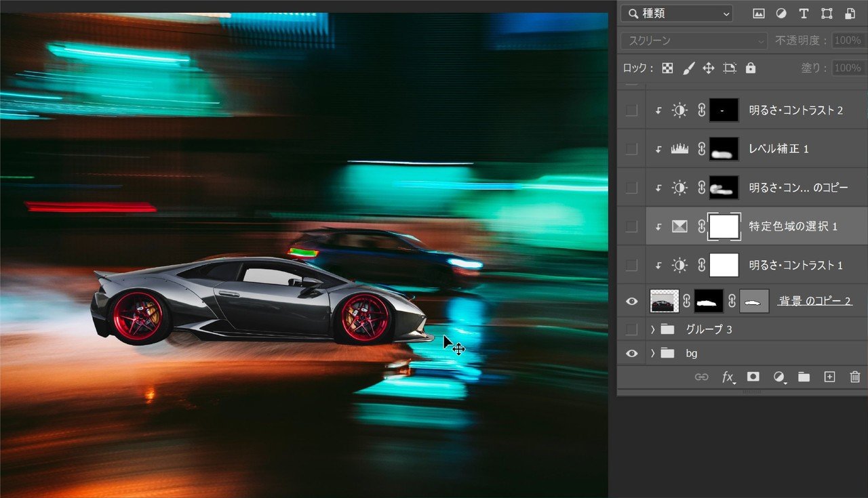
Task: Add a layer mask
Action: coord(753,377)
